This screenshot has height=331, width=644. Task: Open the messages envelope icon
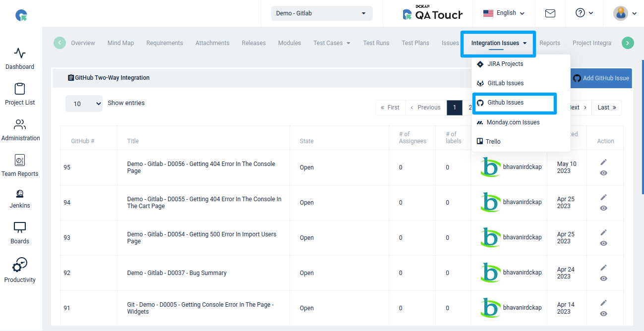[x=550, y=13]
